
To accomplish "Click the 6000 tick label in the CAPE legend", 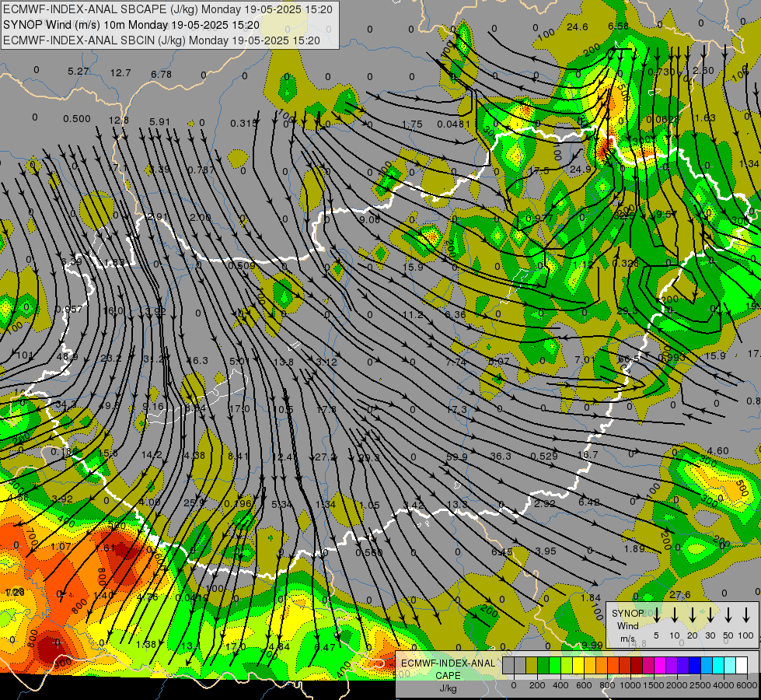I will tap(748, 685).
